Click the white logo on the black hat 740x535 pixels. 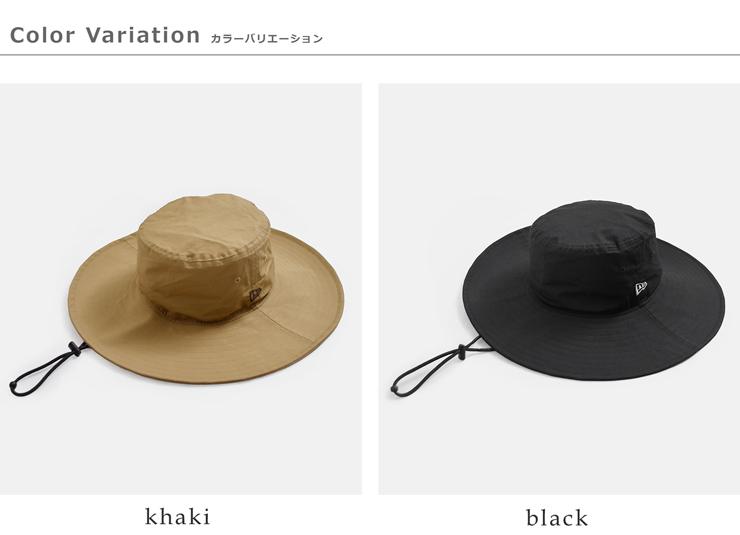pyautogui.click(x=641, y=288)
